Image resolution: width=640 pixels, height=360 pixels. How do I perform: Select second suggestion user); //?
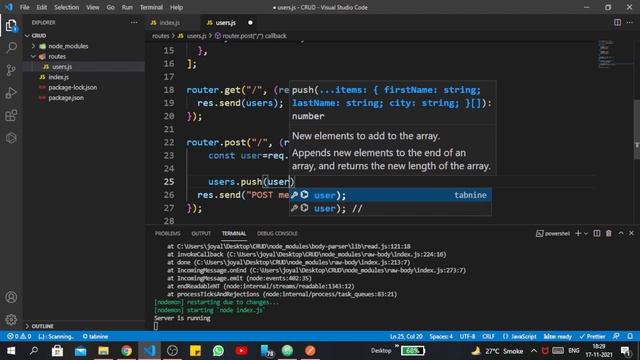pos(390,209)
